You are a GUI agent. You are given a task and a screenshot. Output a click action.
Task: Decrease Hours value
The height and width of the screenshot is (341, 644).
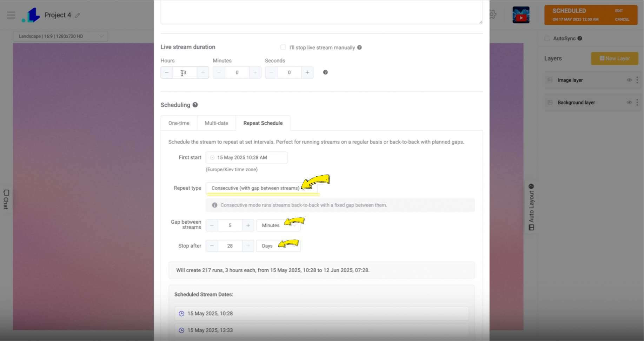167,72
